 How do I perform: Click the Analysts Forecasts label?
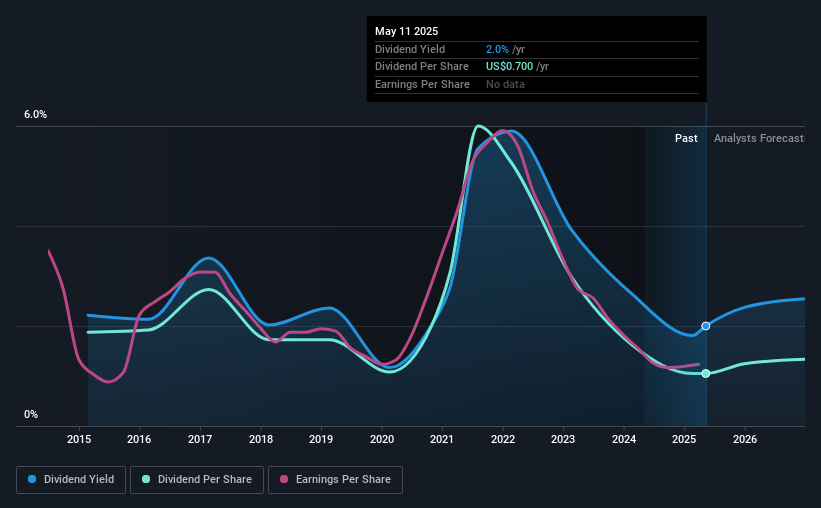coord(759,138)
